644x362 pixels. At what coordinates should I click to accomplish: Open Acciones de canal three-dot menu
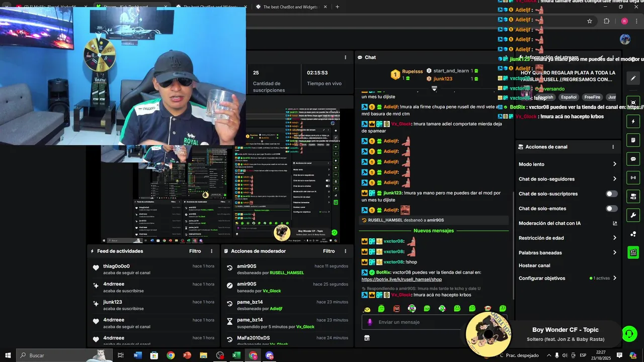click(613, 147)
